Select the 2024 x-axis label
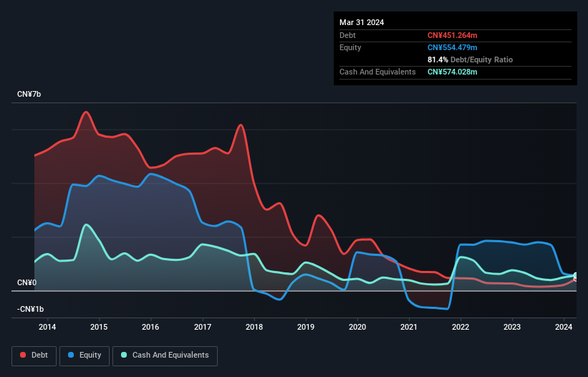 (x=564, y=327)
